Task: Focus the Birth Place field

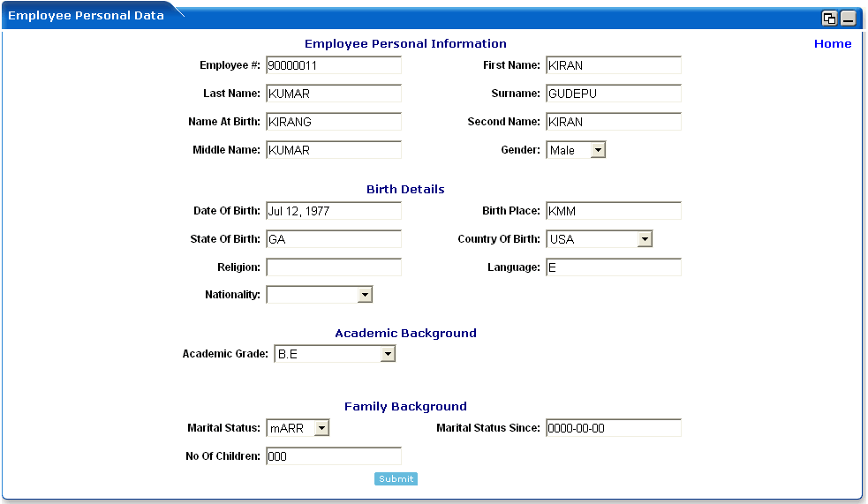Action: [x=614, y=211]
